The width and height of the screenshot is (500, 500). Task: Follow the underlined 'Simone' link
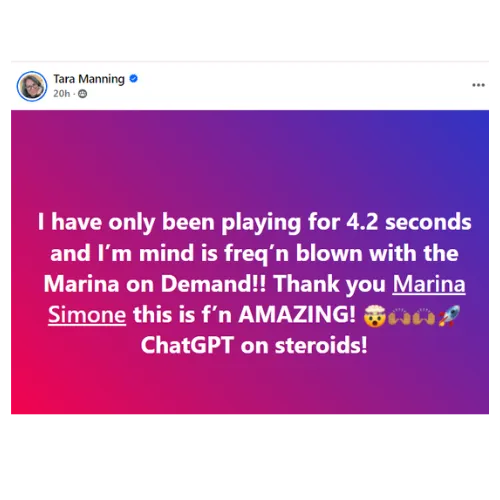click(87, 315)
